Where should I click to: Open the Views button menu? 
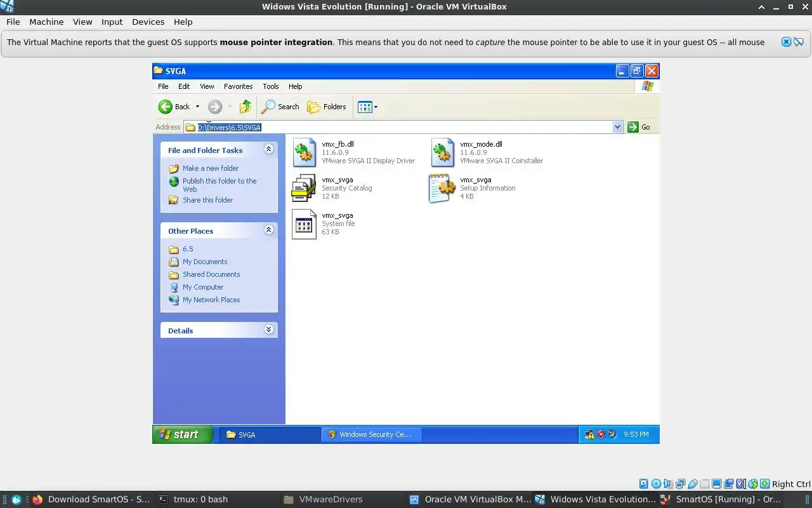pyautogui.click(x=368, y=107)
